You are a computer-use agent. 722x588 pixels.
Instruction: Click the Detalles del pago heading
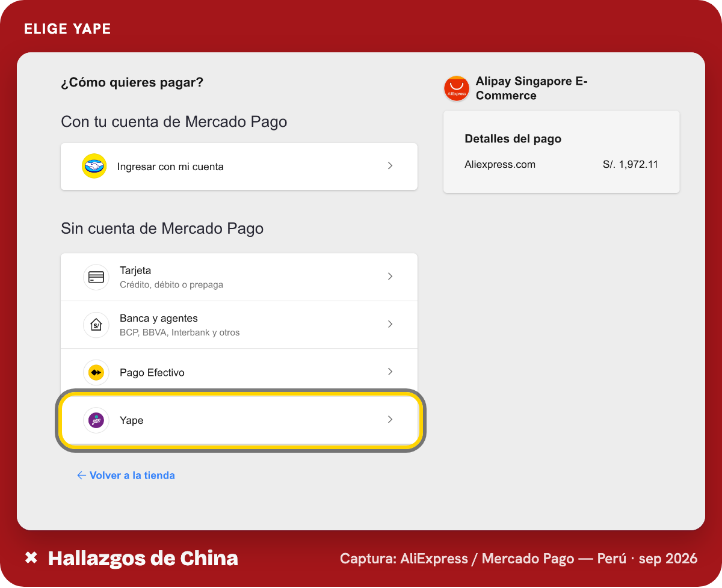pyautogui.click(x=513, y=139)
